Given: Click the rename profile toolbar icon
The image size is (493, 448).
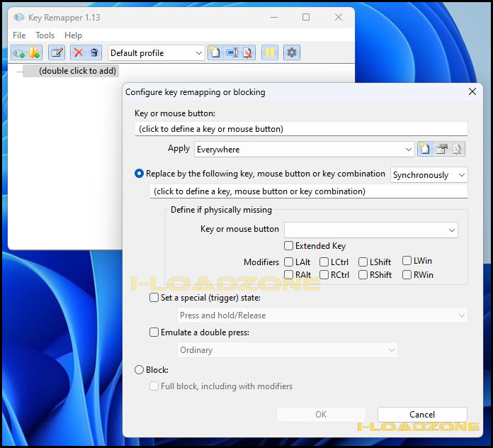Looking at the screenshot, I should (232, 52).
